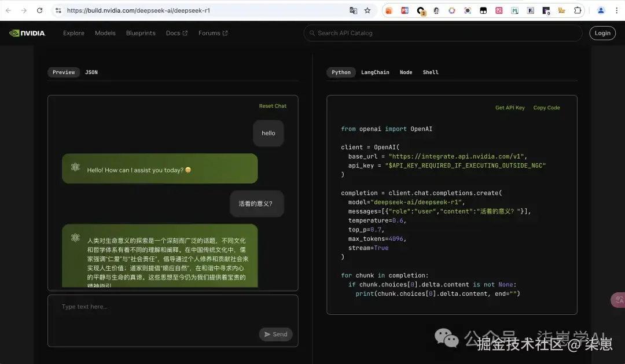Click the model="deepseek-ai/deepseek-r1" line
The width and height of the screenshot is (625, 364).
407,202
